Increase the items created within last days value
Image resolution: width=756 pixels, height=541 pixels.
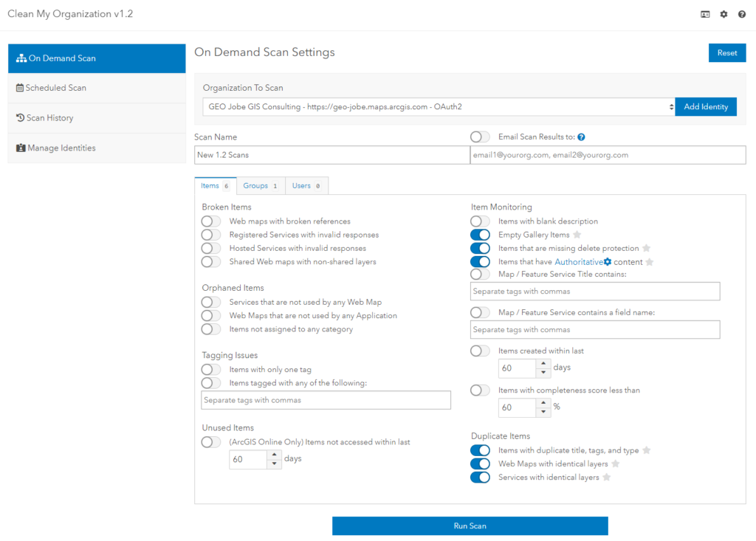tap(544, 363)
